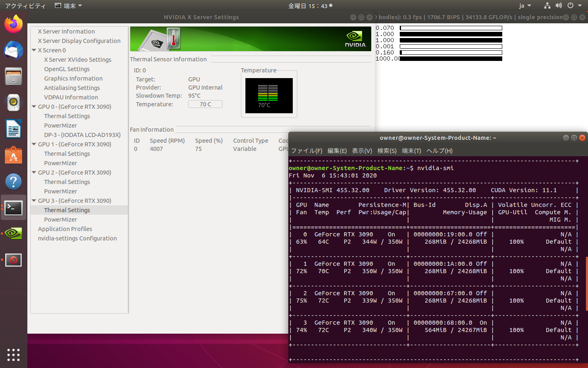Open GPU 1 PowerMizer
Screen dimensions: 588x368
pyautogui.click(x=60, y=163)
